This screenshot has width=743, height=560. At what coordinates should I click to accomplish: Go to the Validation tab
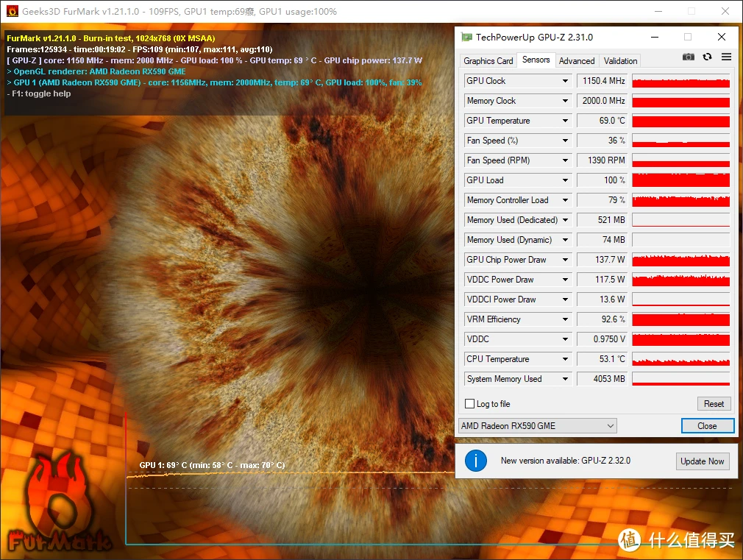(x=620, y=60)
